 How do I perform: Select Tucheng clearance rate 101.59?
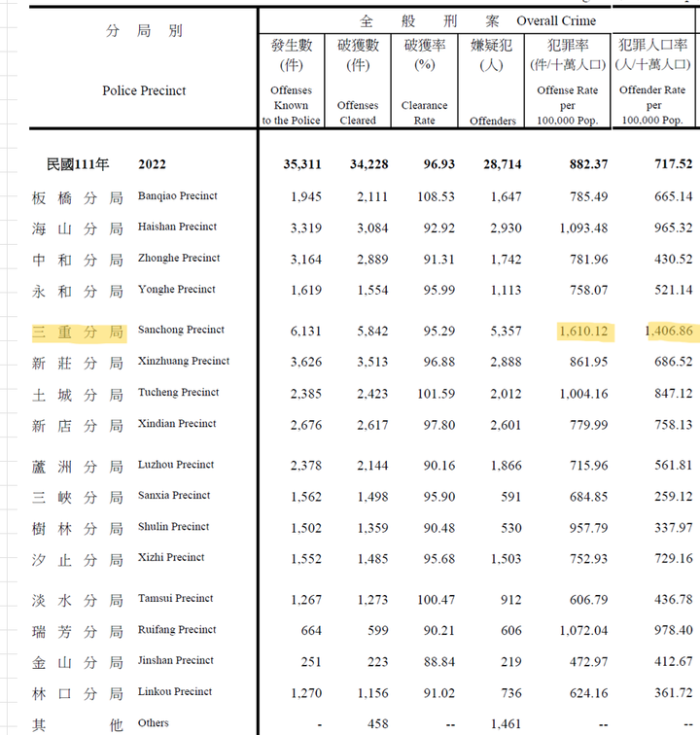[436, 394]
